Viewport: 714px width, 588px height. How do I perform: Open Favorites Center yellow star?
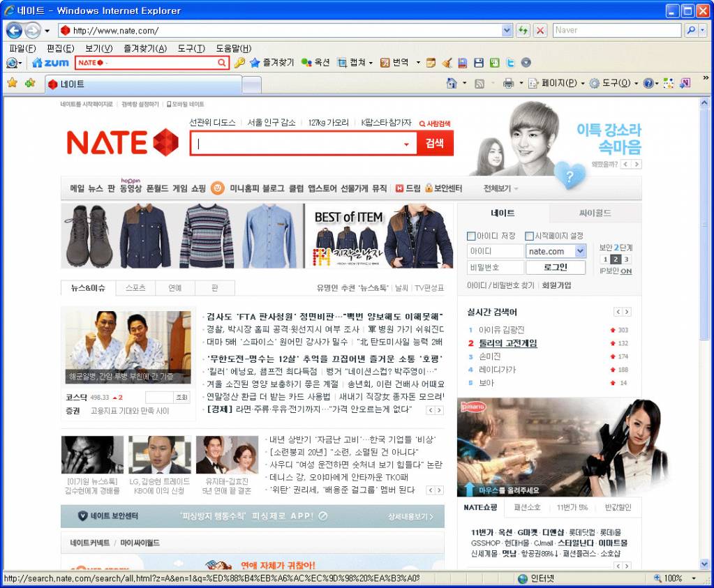[13, 83]
